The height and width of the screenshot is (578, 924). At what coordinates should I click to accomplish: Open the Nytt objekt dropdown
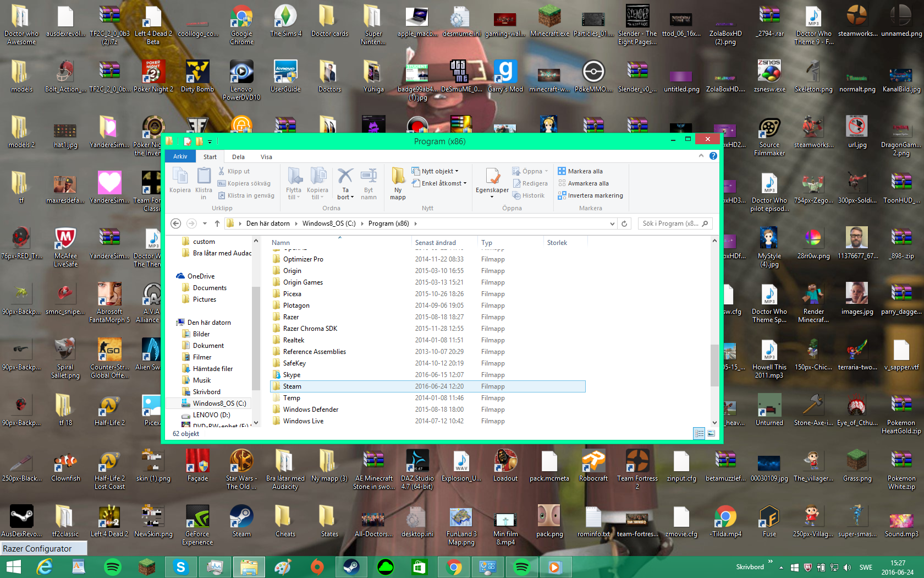435,171
